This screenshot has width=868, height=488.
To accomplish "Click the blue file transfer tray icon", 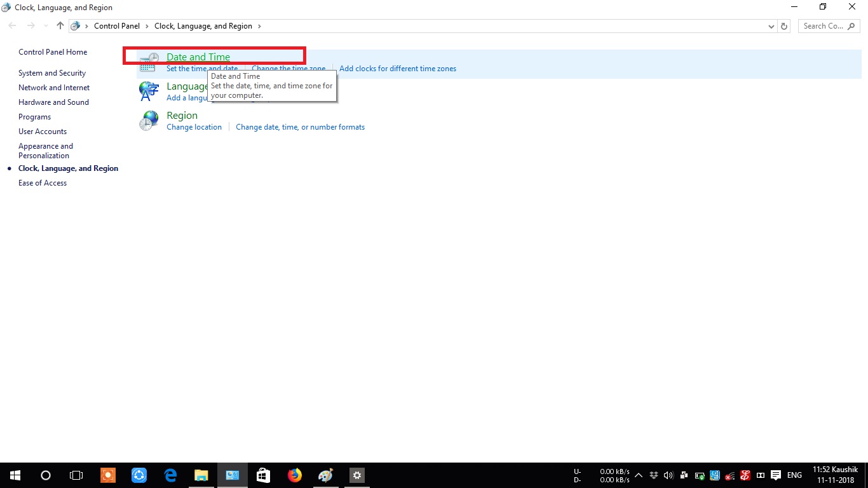I will point(715,475).
